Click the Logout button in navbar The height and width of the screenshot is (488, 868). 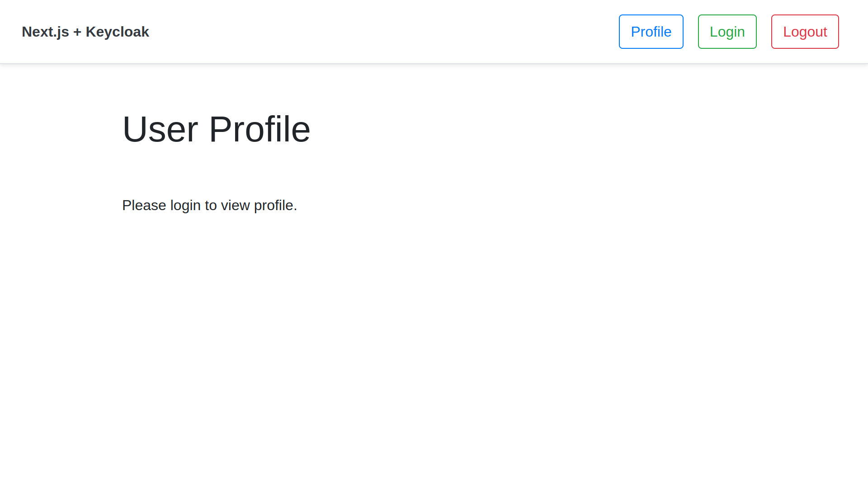805,32
